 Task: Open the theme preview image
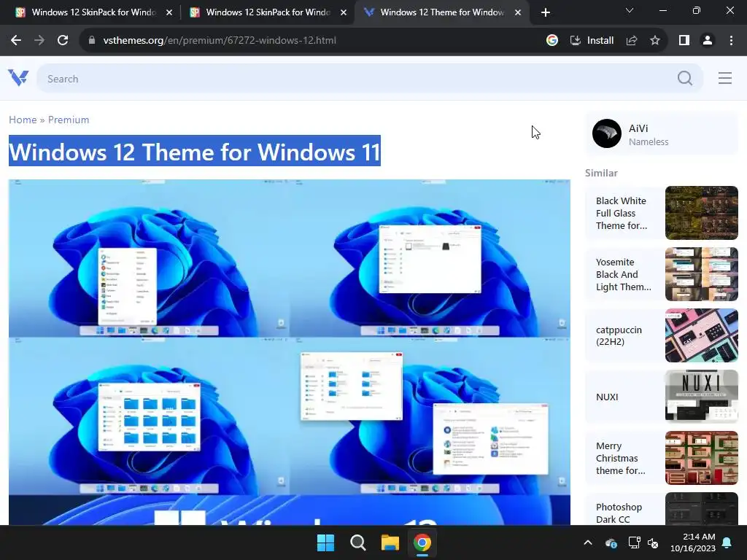pos(289,352)
